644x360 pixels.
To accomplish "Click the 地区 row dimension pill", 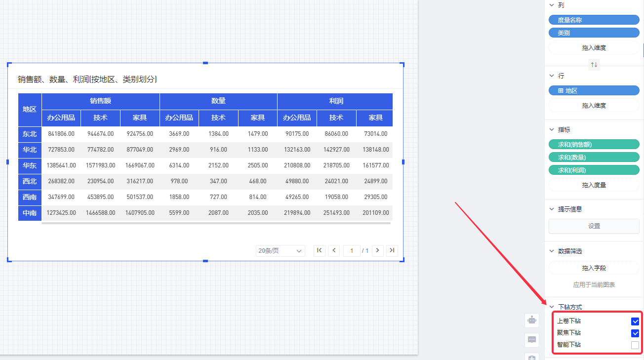I will click(594, 91).
